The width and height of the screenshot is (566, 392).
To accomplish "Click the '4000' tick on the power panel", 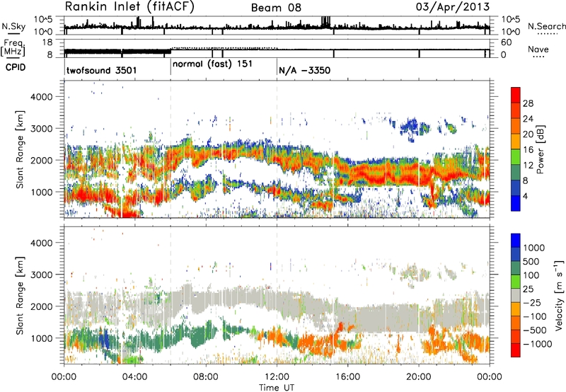I will point(42,97).
